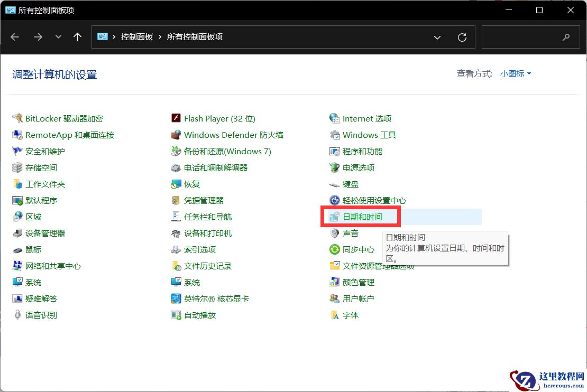Click inside the search box
Screen dimensions: 587x392
(529, 37)
